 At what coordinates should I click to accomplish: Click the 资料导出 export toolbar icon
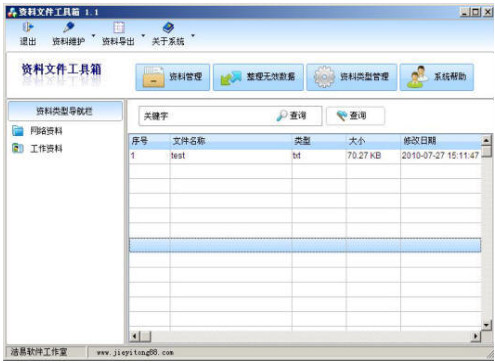(x=118, y=28)
